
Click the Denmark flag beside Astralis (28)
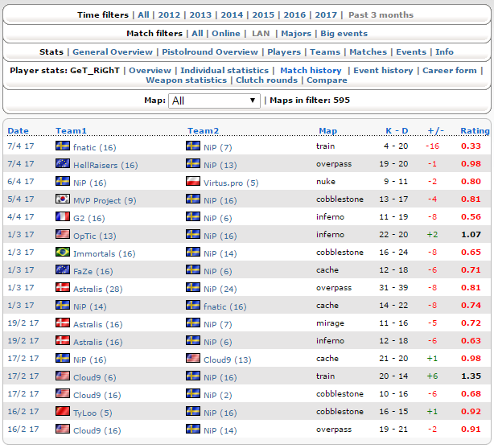pyautogui.click(x=63, y=287)
